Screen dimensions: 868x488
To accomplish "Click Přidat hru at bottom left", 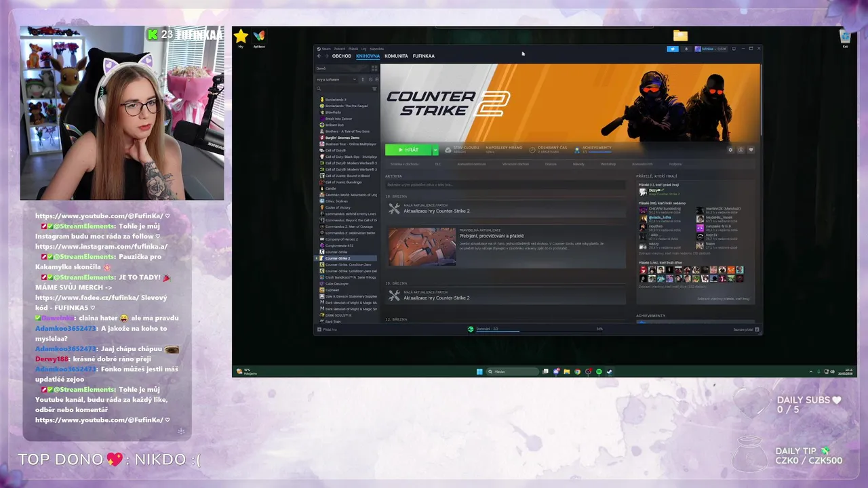I will click(327, 329).
